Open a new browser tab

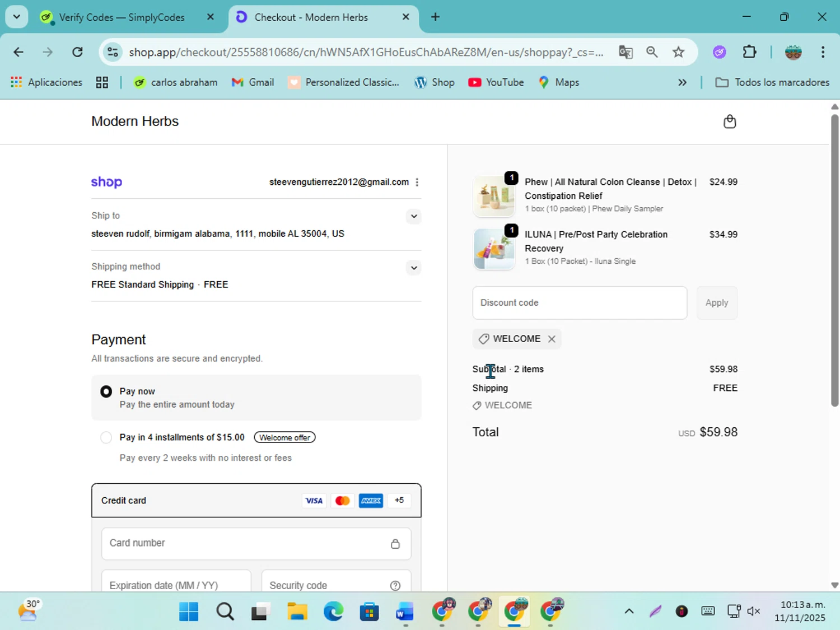pyautogui.click(x=435, y=17)
